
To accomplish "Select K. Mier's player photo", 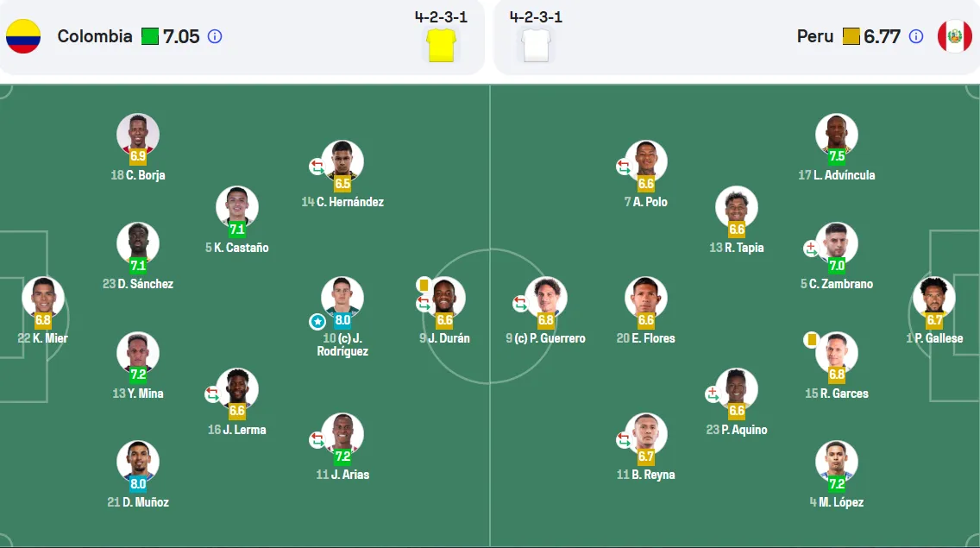I will [43, 298].
